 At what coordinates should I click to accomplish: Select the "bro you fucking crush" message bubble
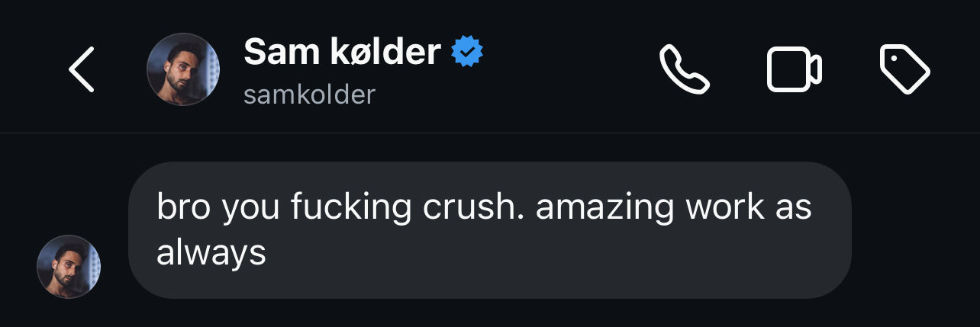(x=488, y=229)
